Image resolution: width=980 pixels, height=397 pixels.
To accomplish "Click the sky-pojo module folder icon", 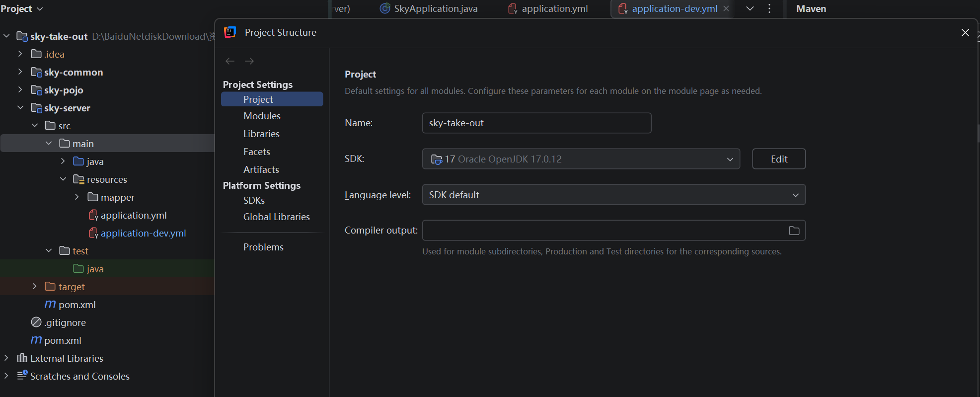I will tap(36, 90).
